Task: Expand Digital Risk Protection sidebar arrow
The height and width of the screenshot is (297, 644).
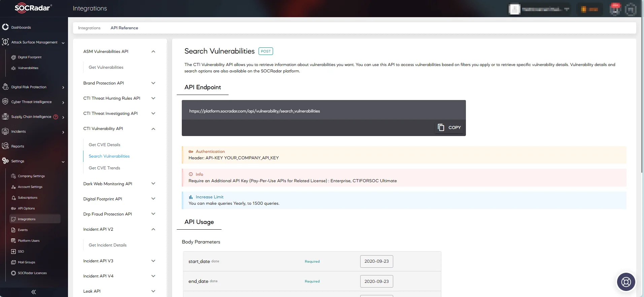Action: click(63, 88)
